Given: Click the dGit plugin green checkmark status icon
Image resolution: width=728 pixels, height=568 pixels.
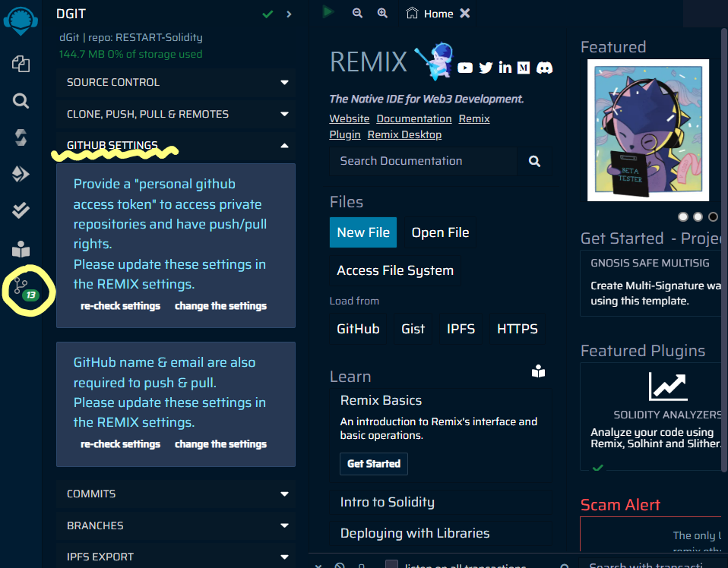Looking at the screenshot, I should coord(267,14).
